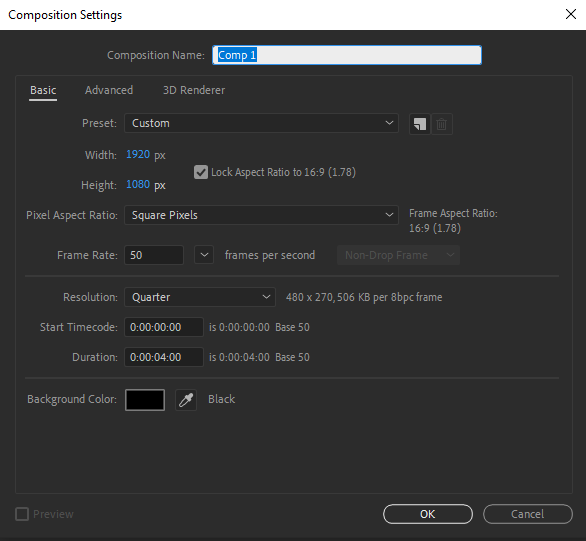Open the Resolution dropdown set to Quarter
Screen dimensions: 586x541
[x=200, y=297]
